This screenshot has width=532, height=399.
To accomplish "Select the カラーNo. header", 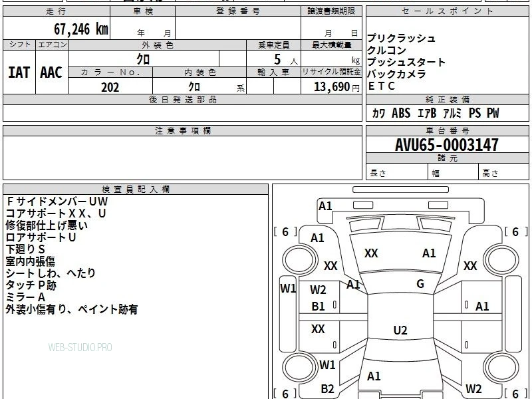I will tap(110, 72).
